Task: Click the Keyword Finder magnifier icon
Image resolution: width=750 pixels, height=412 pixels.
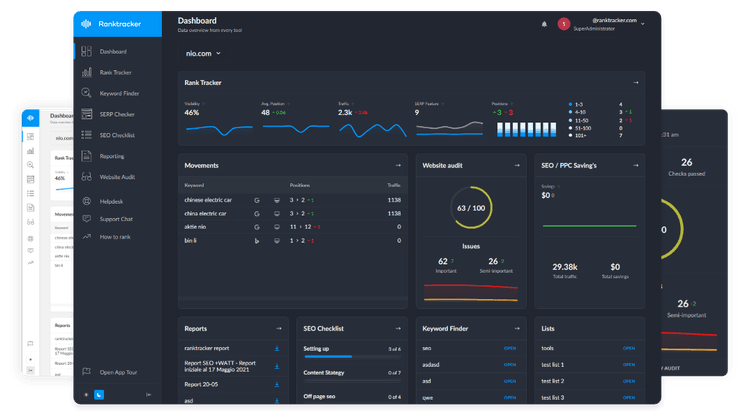Action: [87, 93]
